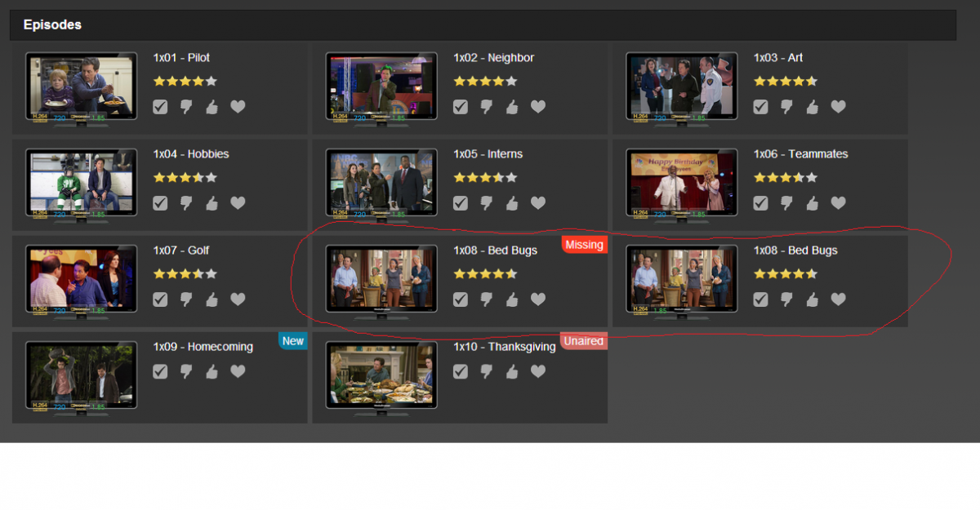Toggle played checkbox for 1x05 - Interns
This screenshot has height=510, width=980.
[461, 203]
